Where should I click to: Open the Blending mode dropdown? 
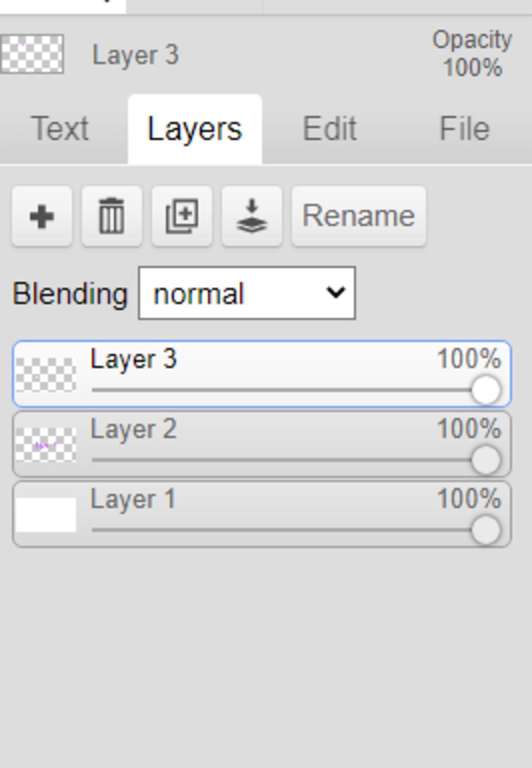click(x=247, y=294)
